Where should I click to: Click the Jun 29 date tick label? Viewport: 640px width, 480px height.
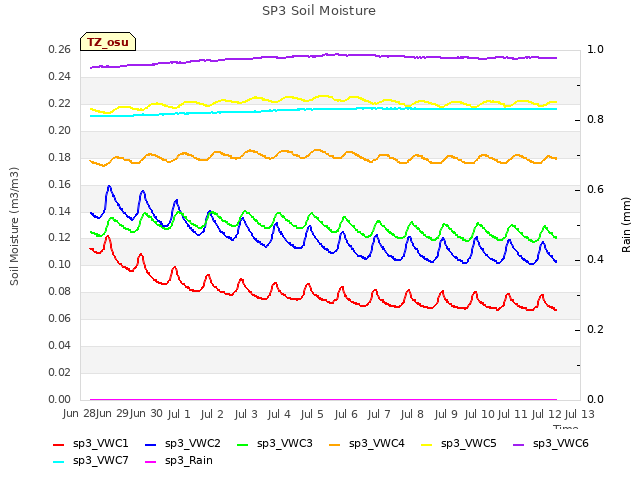[112, 414]
